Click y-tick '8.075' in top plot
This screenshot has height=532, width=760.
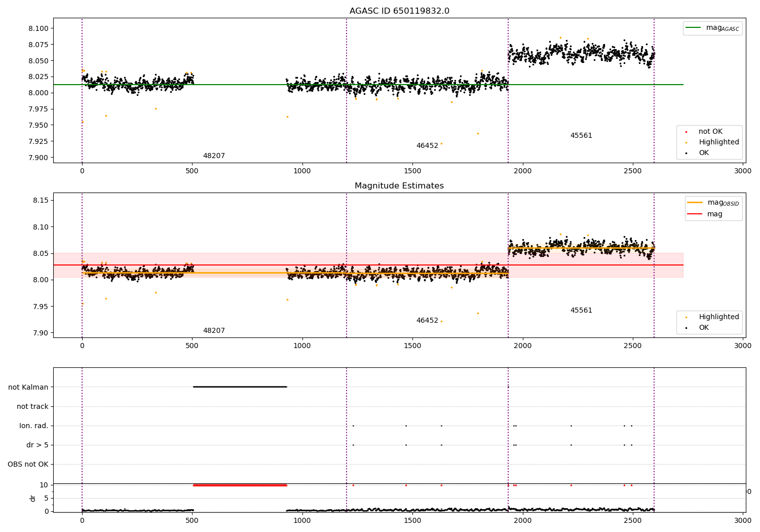(39, 45)
